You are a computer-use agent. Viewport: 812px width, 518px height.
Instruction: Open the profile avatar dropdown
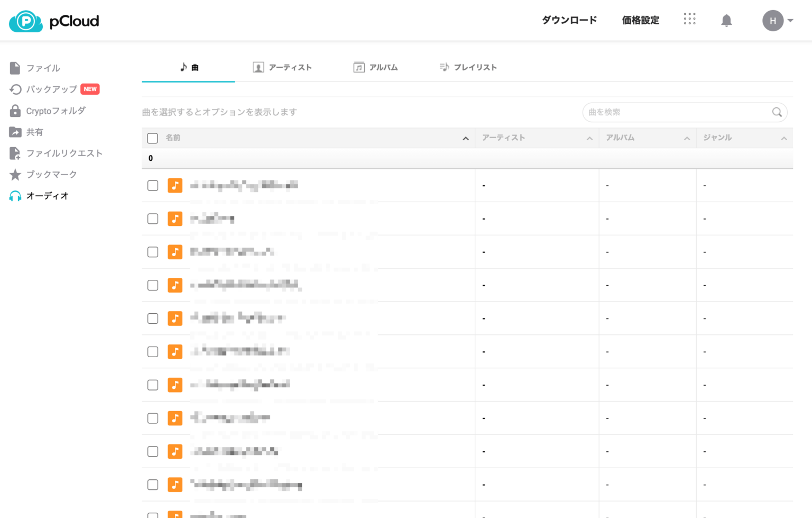click(777, 21)
